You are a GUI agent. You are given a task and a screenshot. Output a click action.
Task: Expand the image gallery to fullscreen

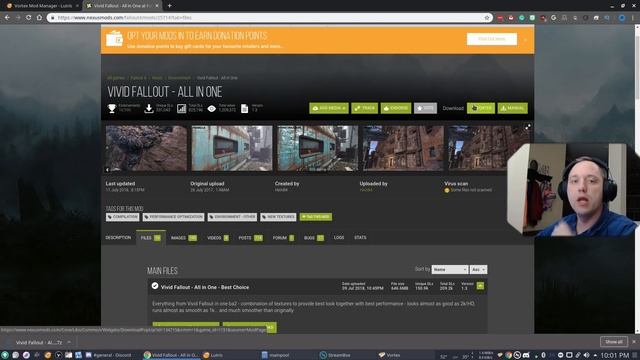tap(528, 127)
